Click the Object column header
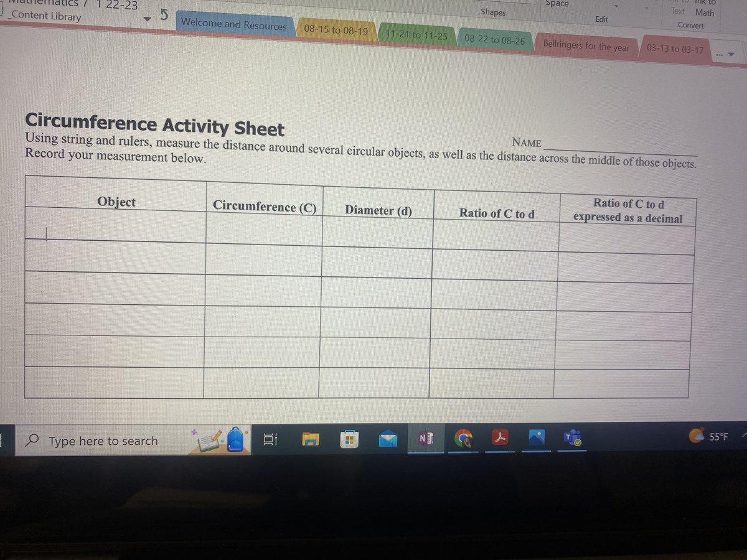The width and height of the screenshot is (747, 560). [x=116, y=202]
